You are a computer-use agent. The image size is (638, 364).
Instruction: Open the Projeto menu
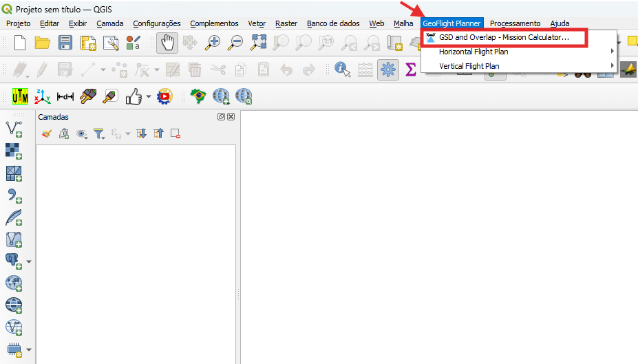tap(19, 23)
